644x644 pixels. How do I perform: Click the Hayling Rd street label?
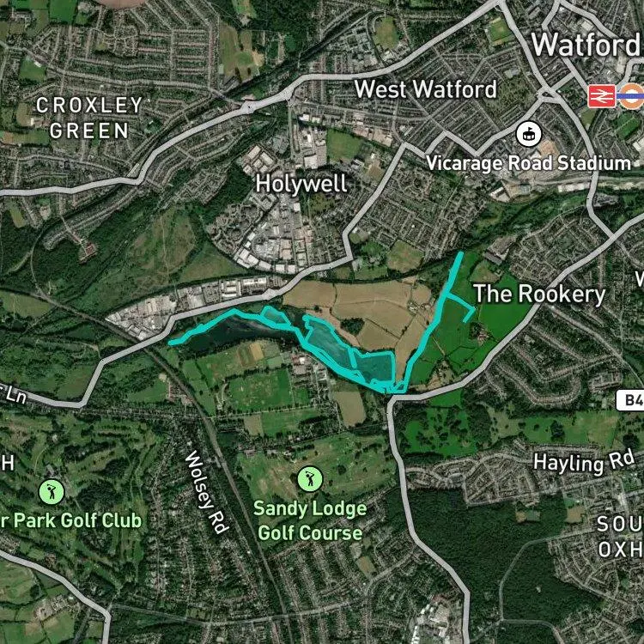point(584,462)
